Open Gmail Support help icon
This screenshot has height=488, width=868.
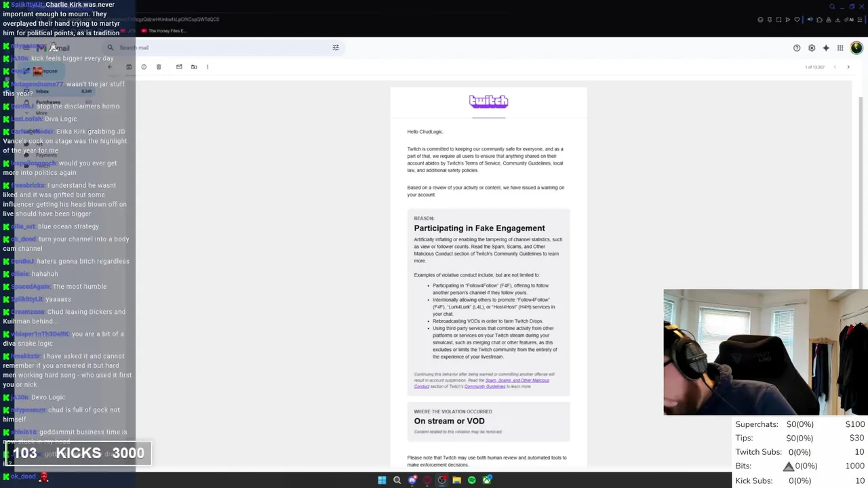(797, 48)
